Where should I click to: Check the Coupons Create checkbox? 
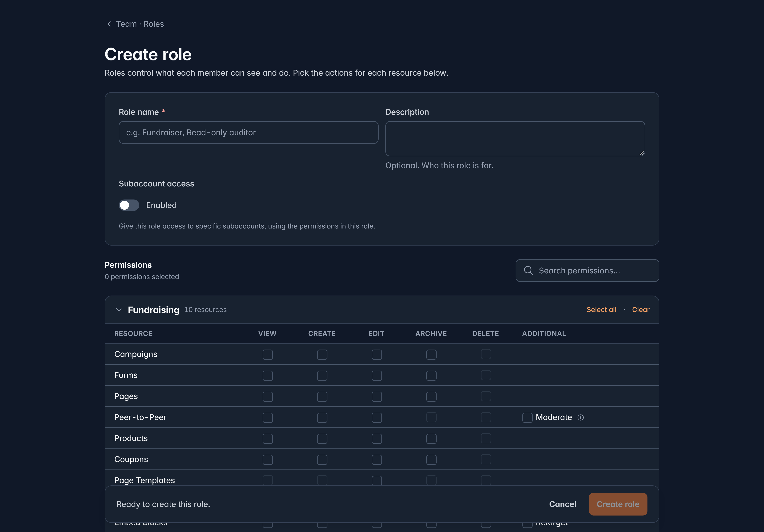(322, 460)
